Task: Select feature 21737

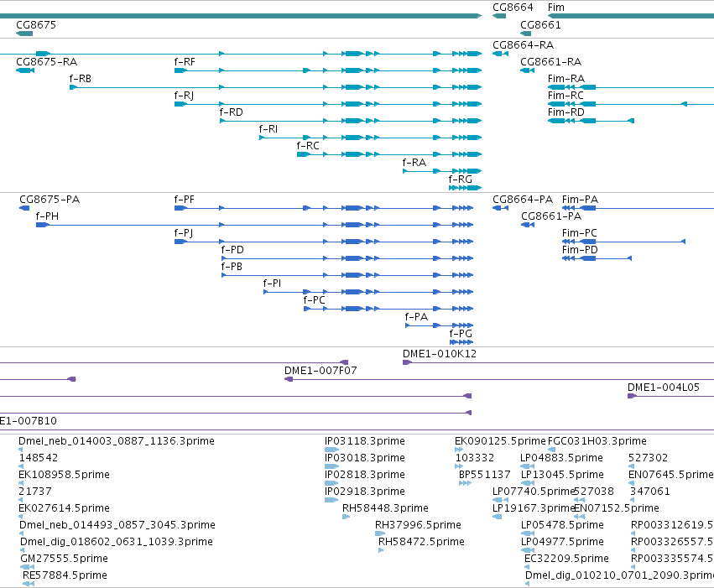Action: click(35, 492)
